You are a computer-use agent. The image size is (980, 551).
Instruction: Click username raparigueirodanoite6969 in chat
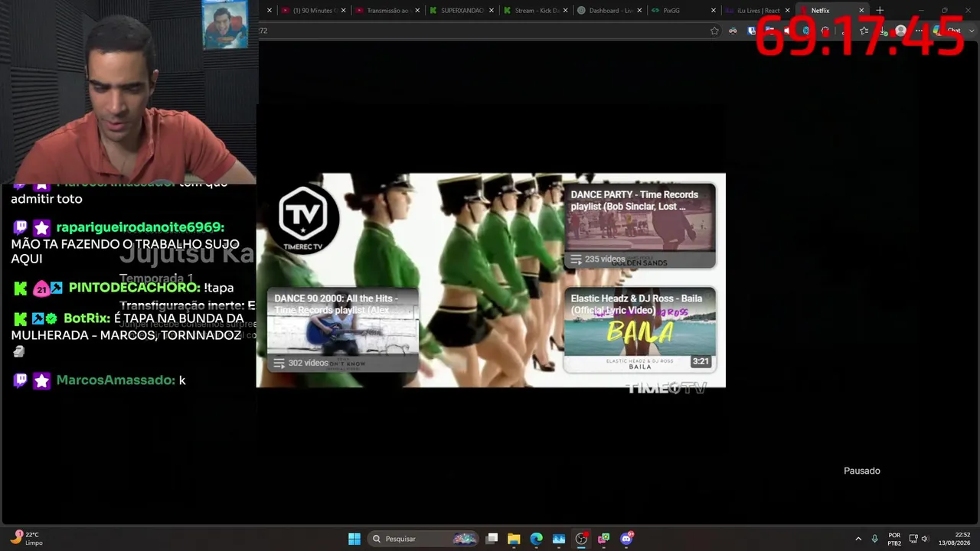tap(140, 227)
